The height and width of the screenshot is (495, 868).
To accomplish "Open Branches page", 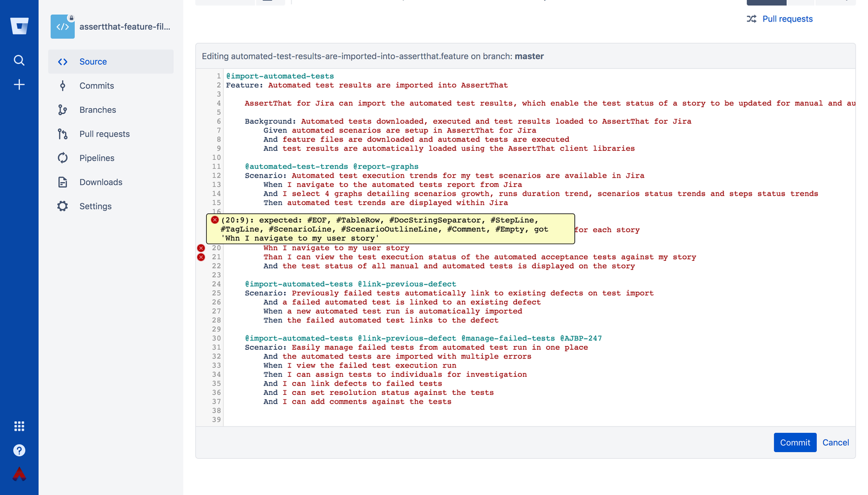I will (111, 110).
